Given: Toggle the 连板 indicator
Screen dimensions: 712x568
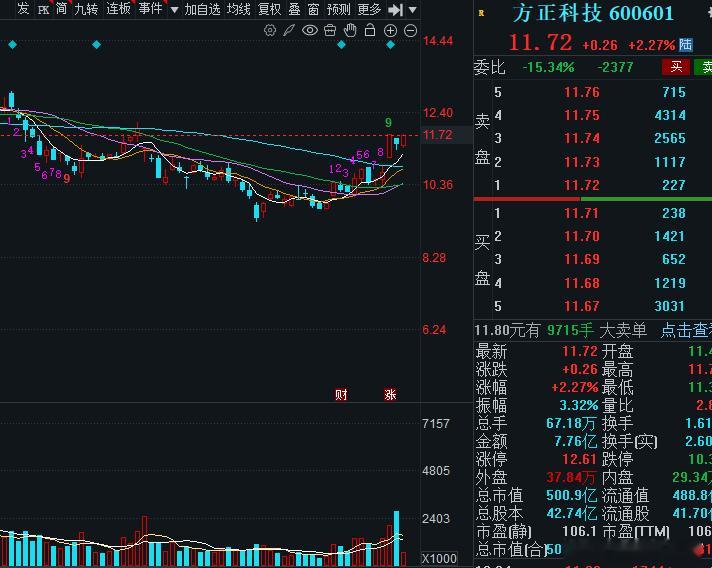Looking at the screenshot, I should [x=118, y=9].
